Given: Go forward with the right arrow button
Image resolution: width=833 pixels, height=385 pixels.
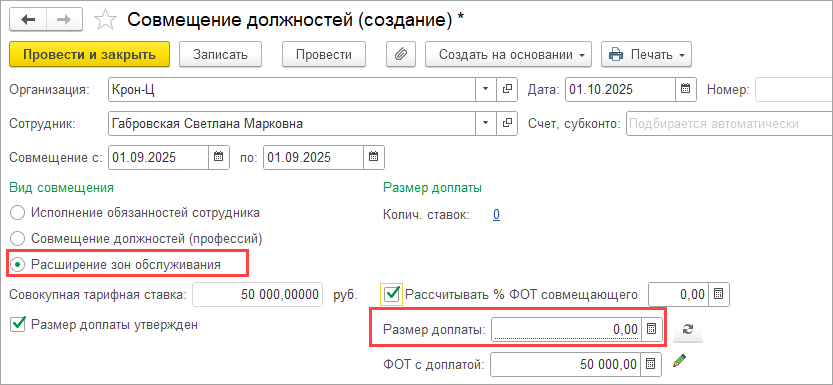Looking at the screenshot, I should (x=64, y=20).
